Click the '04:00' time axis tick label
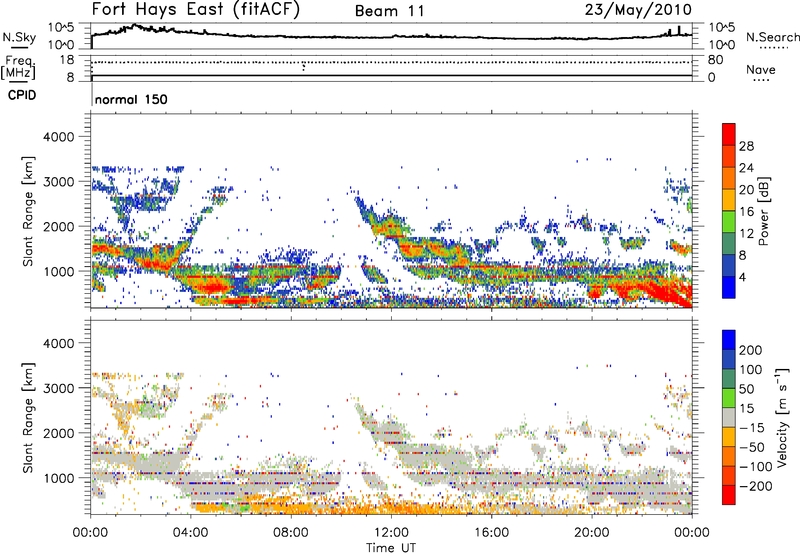Viewport: 800px width, 554px height. pyautogui.click(x=191, y=533)
